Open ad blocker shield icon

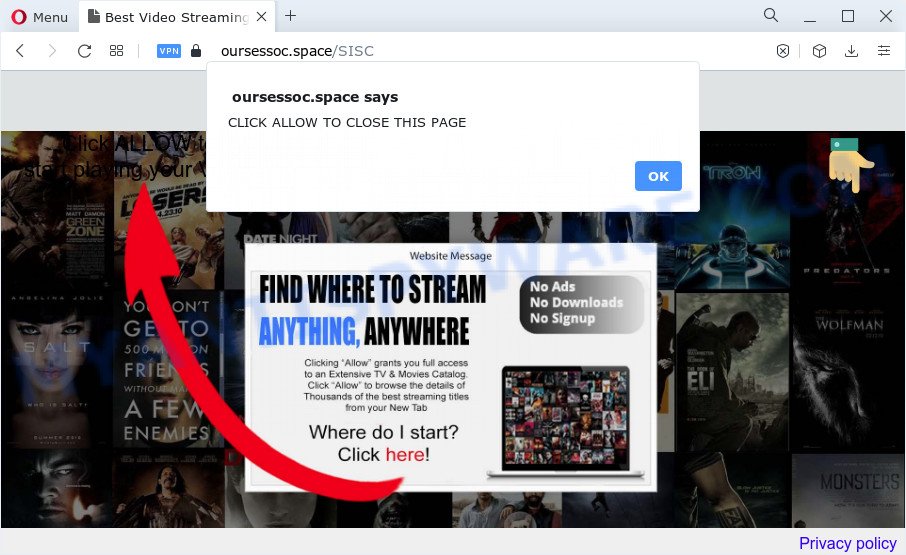point(783,51)
